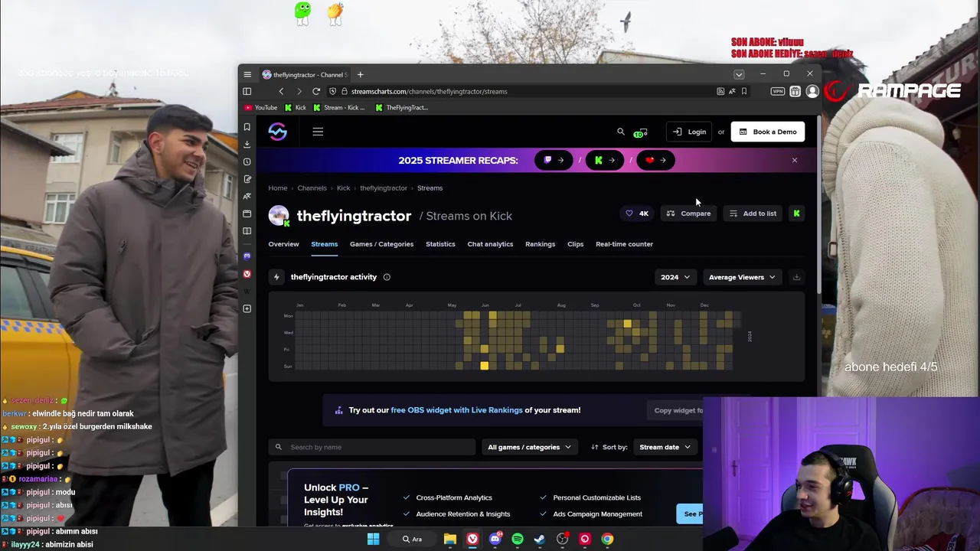Switch to the Clips tab
This screenshot has height=551, width=980.
coord(575,244)
